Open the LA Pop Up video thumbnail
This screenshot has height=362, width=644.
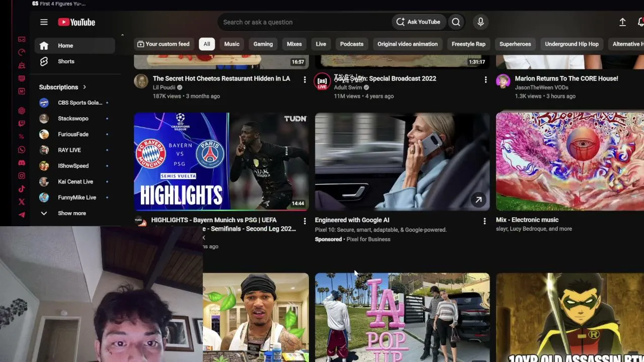pyautogui.click(x=403, y=317)
